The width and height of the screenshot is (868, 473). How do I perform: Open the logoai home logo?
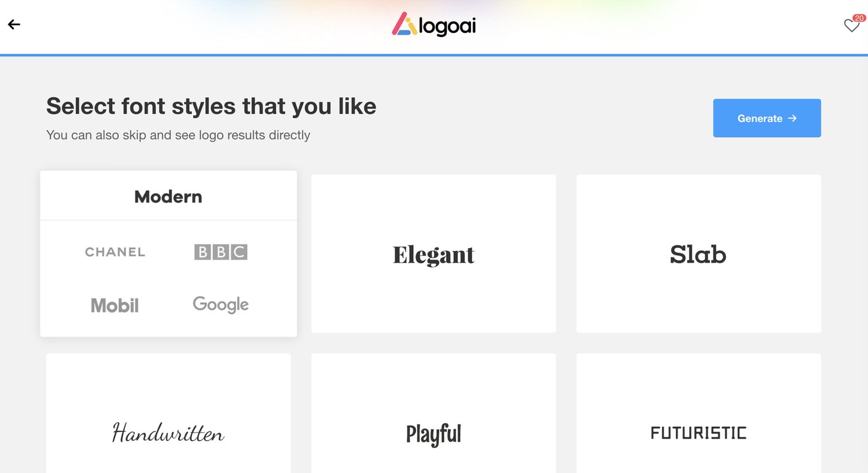point(434,25)
